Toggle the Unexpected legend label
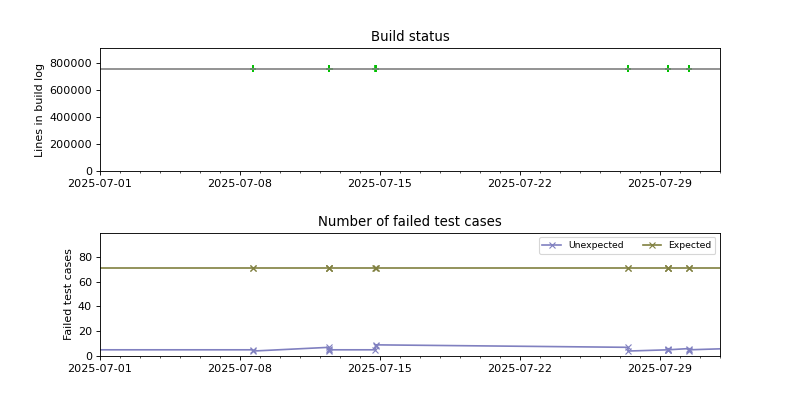This screenshot has width=800, height=400. pyautogui.click(x=596, y=245)
